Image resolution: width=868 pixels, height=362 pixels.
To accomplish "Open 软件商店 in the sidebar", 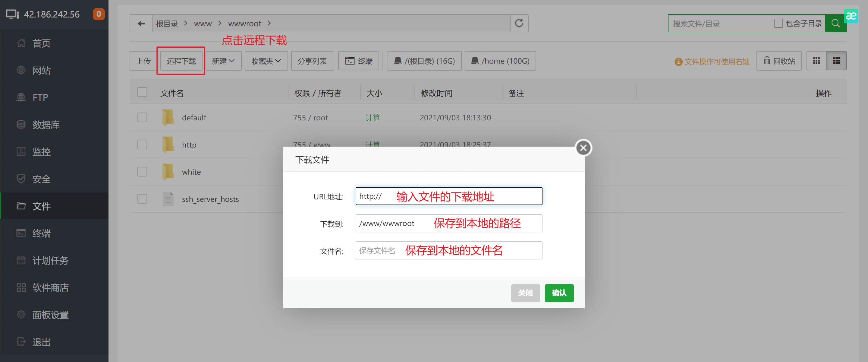I will [50, 287].
